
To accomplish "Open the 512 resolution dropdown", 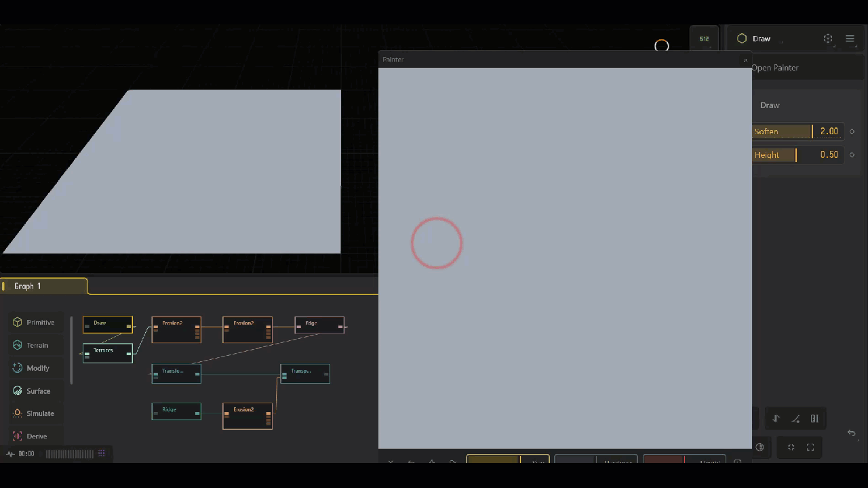I will pyautogui.click(x=704, y=39).
